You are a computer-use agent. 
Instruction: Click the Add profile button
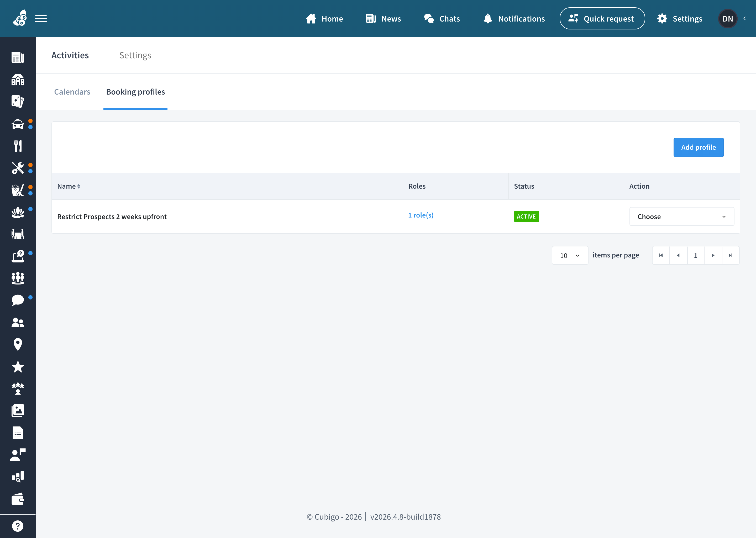pyautogui.click(x=699, y=147)
